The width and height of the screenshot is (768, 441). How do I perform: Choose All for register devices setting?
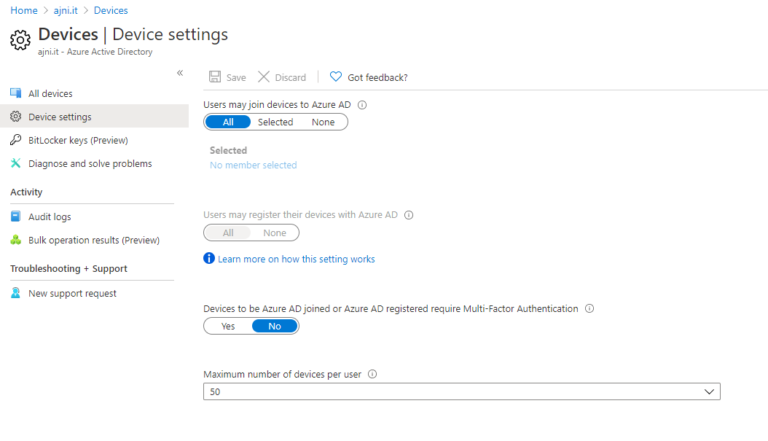click(228, 233)
